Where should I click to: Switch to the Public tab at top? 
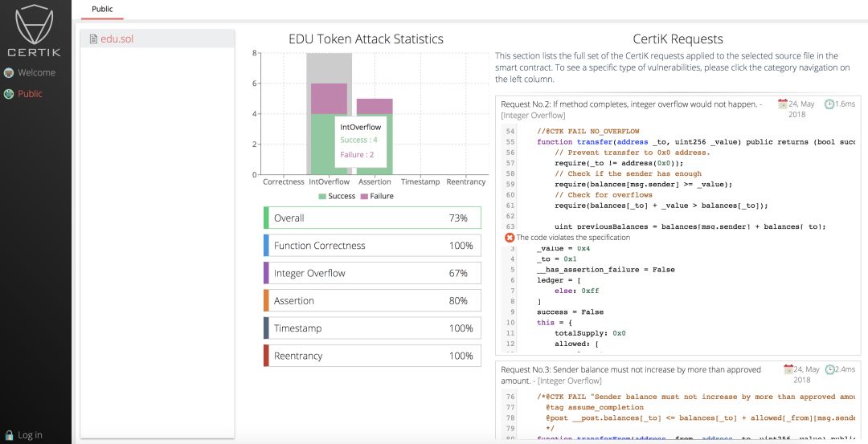coord(102,10)
